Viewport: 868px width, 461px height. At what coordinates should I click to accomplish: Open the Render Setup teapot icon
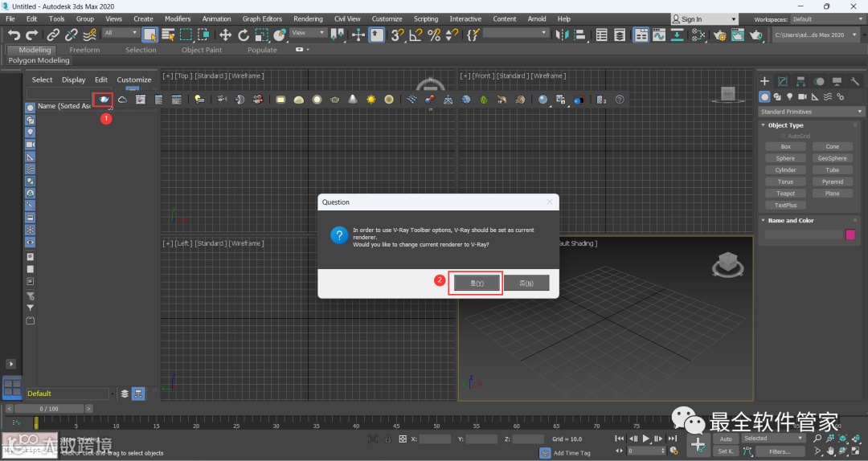(x=719, y=35)
